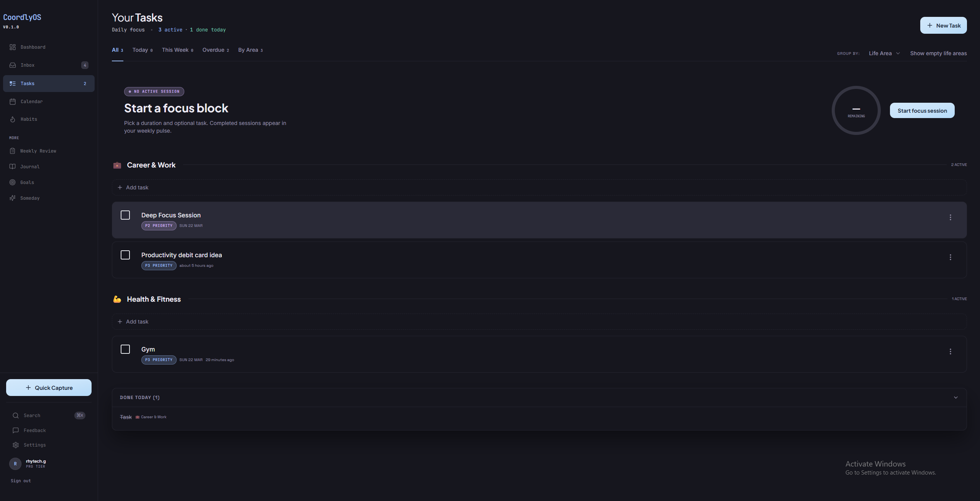This screenshot has width=980, height=501.
Task: Select the Goals target icon
Action: coord(13,182)
